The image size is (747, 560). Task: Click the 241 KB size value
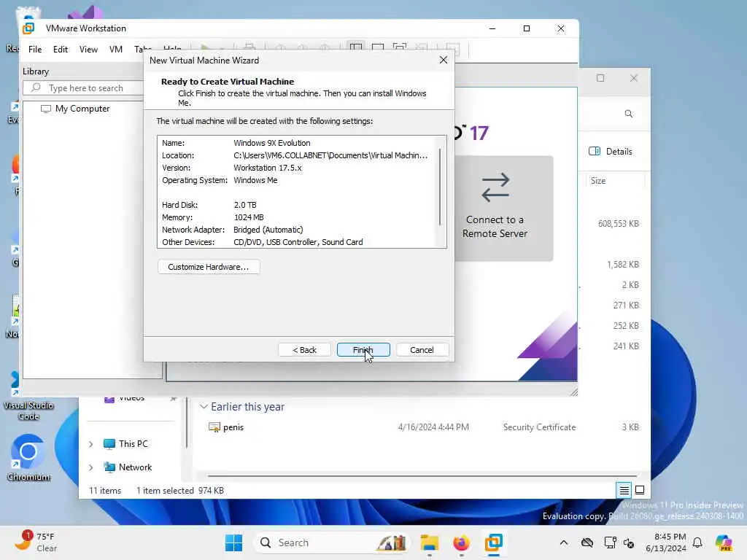pos(626,346)
